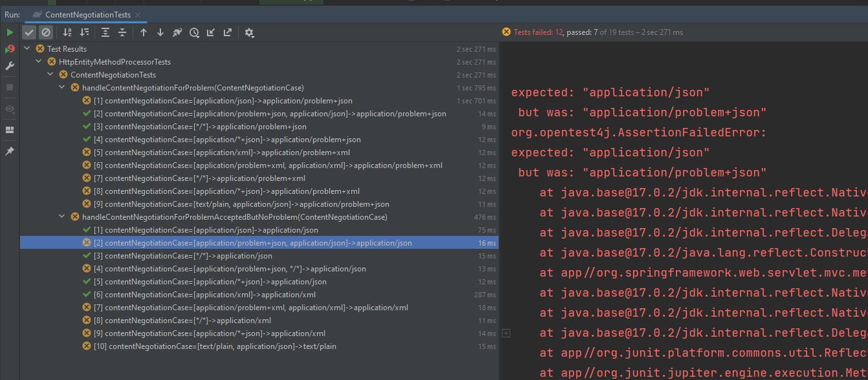Click the Tests failed: 12 status text

pos(538,32)
